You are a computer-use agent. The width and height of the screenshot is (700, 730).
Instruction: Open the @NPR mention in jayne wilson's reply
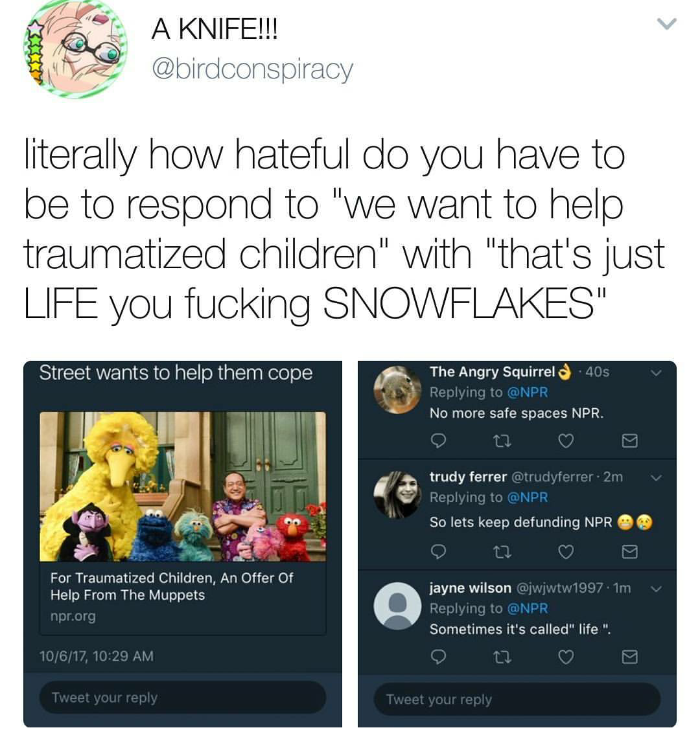click(527, 608)
